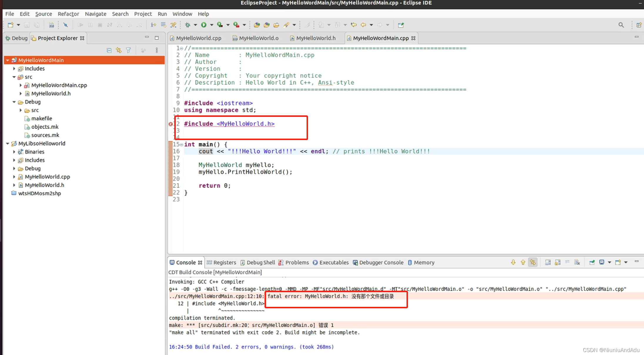Open the Refactor menu

68,14
